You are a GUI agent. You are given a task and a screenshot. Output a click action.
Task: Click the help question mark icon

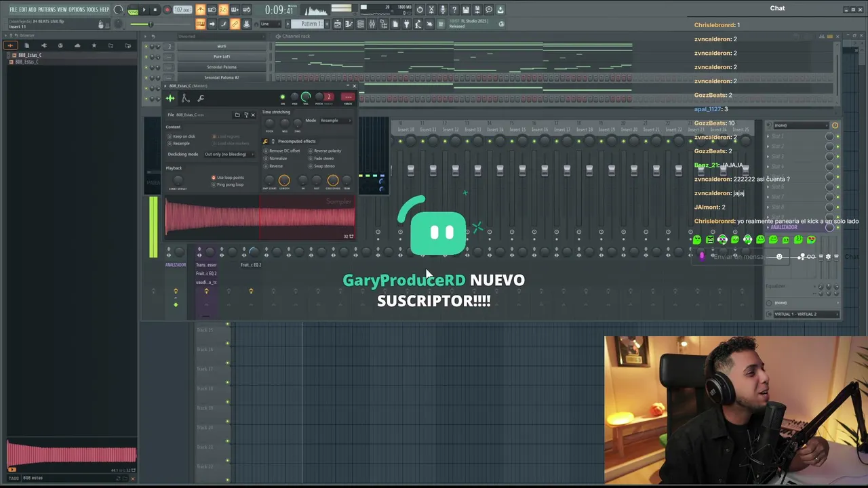pyautogui.click(x=454, y=9)
